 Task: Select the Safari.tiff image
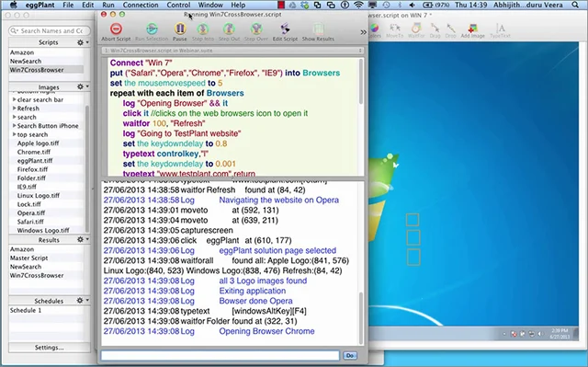(x=30, y=222)
